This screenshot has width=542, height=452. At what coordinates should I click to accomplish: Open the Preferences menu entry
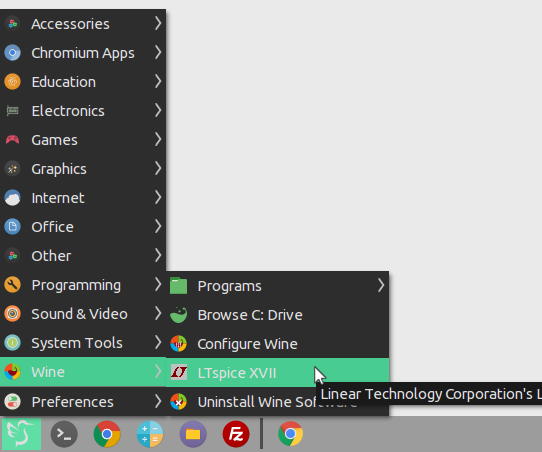click(83, 402)
